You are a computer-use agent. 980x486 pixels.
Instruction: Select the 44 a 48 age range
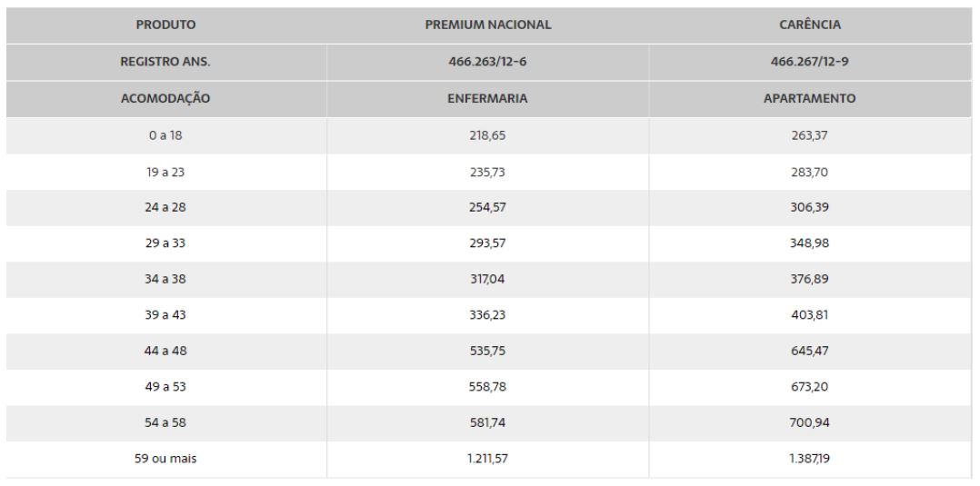[166, 352]
